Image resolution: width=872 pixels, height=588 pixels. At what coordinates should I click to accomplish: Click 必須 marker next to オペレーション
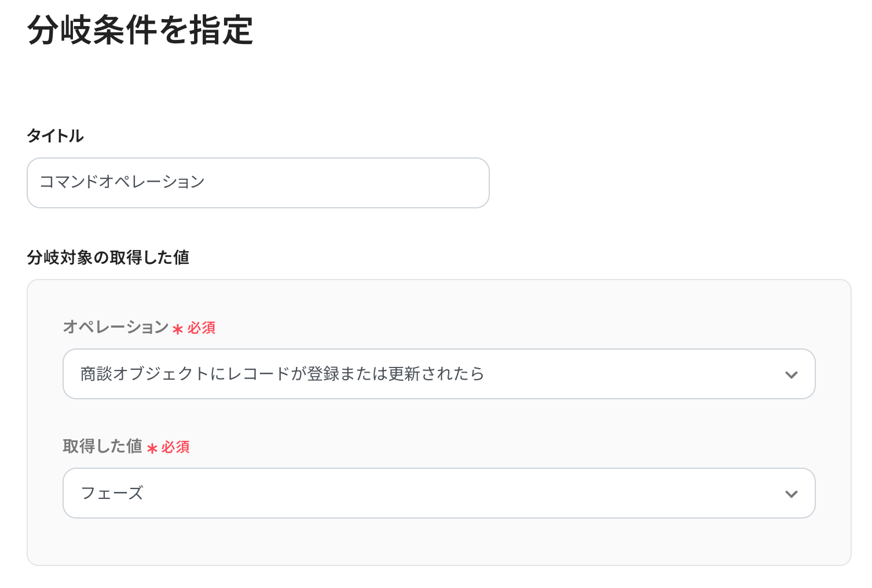pyautogui.click(x=201, y=328)
